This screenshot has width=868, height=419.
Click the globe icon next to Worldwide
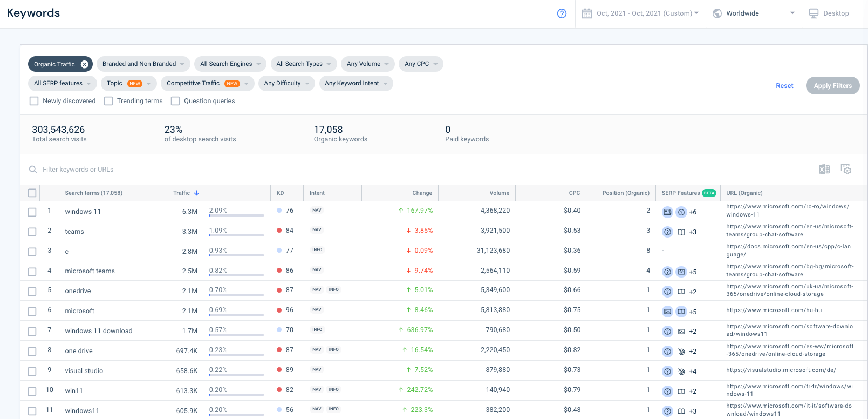click(x=717, y=13)
